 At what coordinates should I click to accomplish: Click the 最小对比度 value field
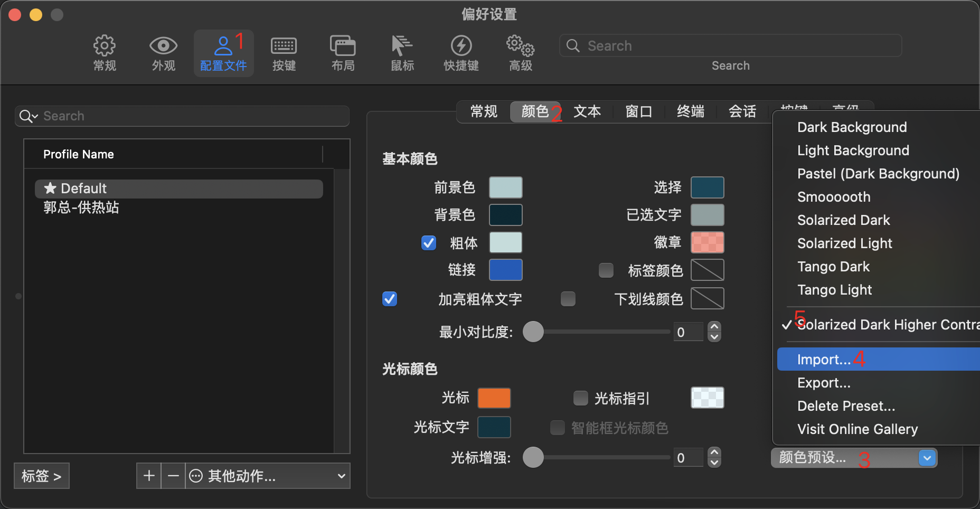coord(688,332)
